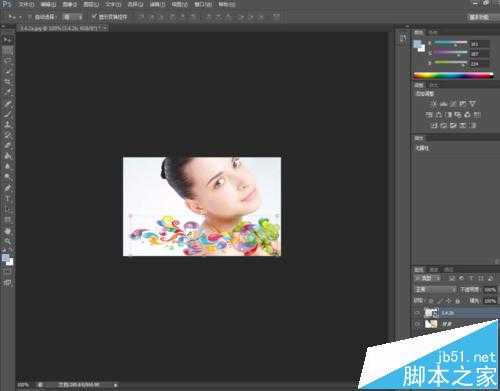Image resolution: width=500 pixels, height=391 pixels.
Task: Add a Levels adjustment layer
Action: pos(443,104)
